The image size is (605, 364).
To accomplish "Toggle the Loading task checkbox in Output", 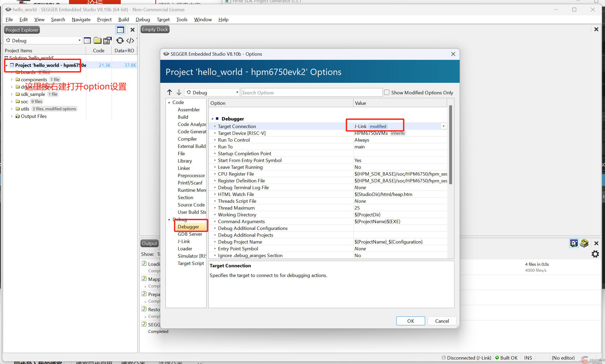I will pyautogui.click(x=144, y=263).
